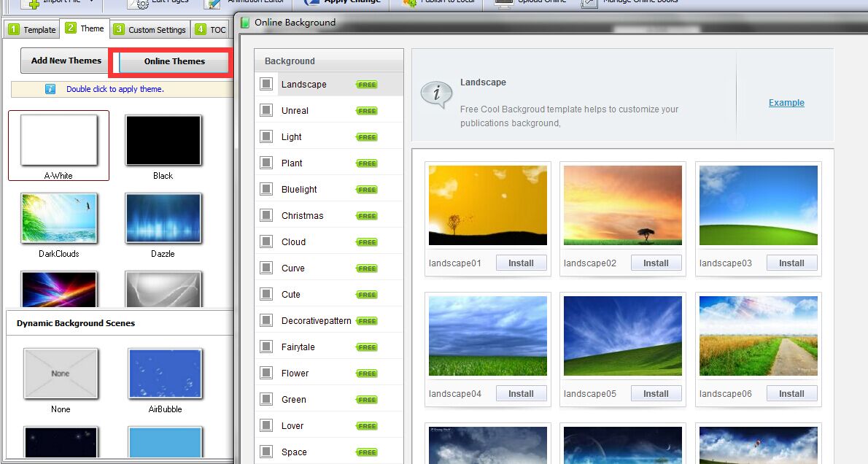Tick the Bluelight category checkbox
868x464 pixels.
[266, 190]
